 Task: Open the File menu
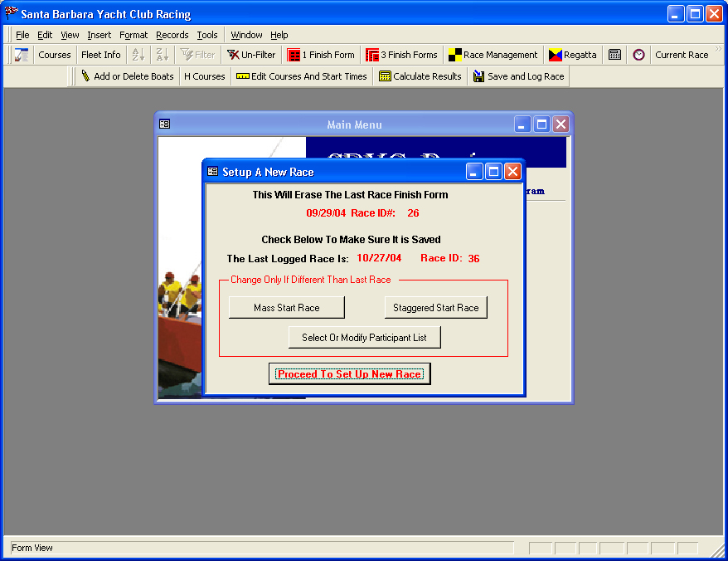[x=22, y=35]
